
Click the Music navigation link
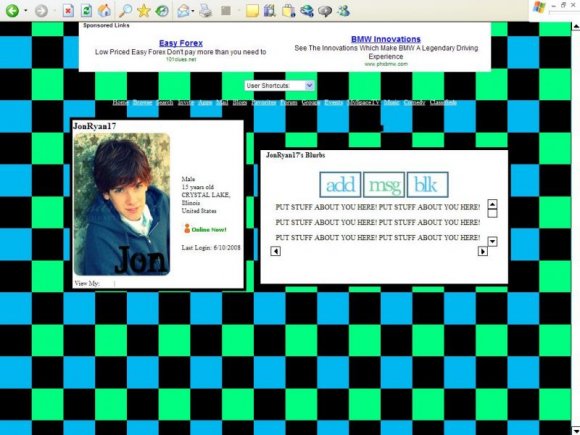click(391, 102)
